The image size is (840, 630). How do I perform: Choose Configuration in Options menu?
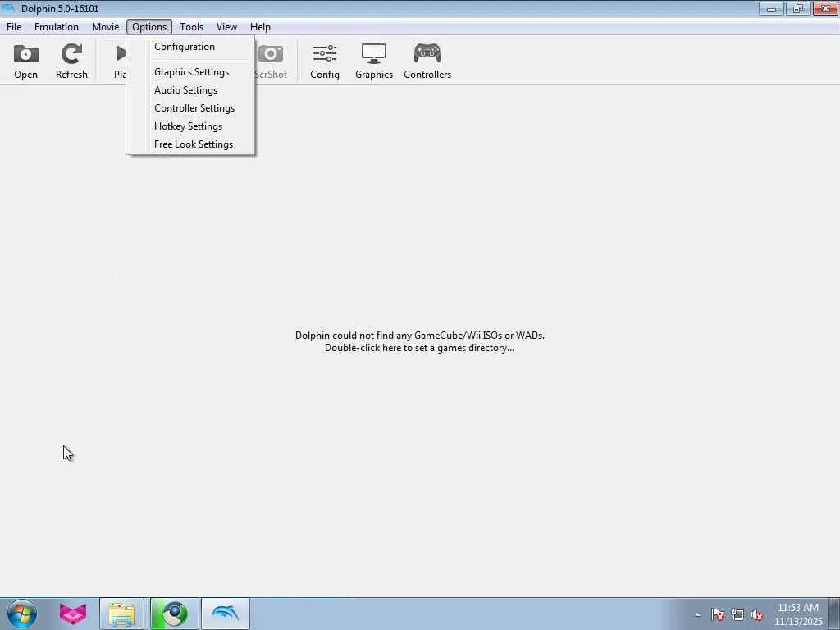[190, 47]
